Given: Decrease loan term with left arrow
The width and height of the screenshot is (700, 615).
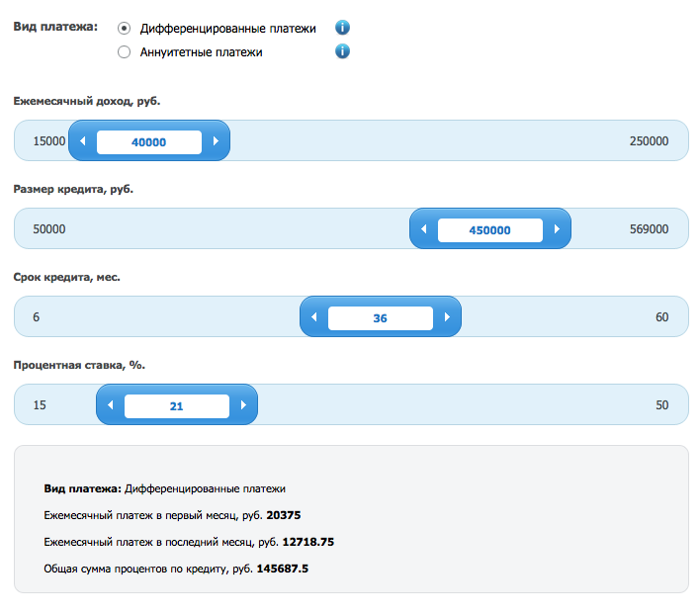Looking at the screenshot, I should point(313,316).
